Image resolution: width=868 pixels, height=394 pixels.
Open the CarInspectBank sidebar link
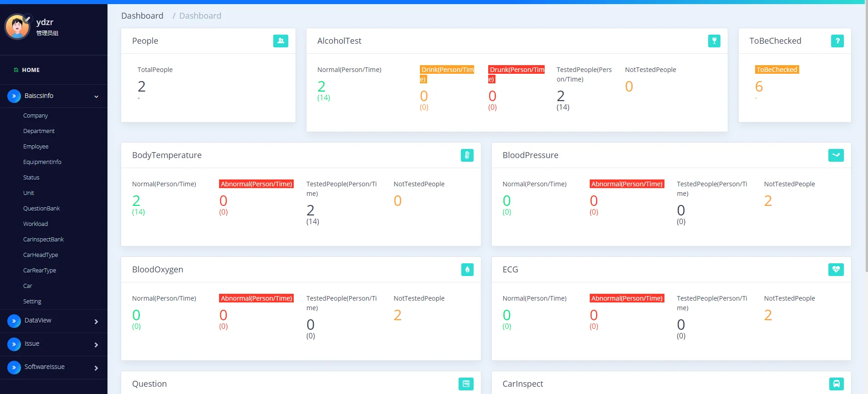[43, 240]
